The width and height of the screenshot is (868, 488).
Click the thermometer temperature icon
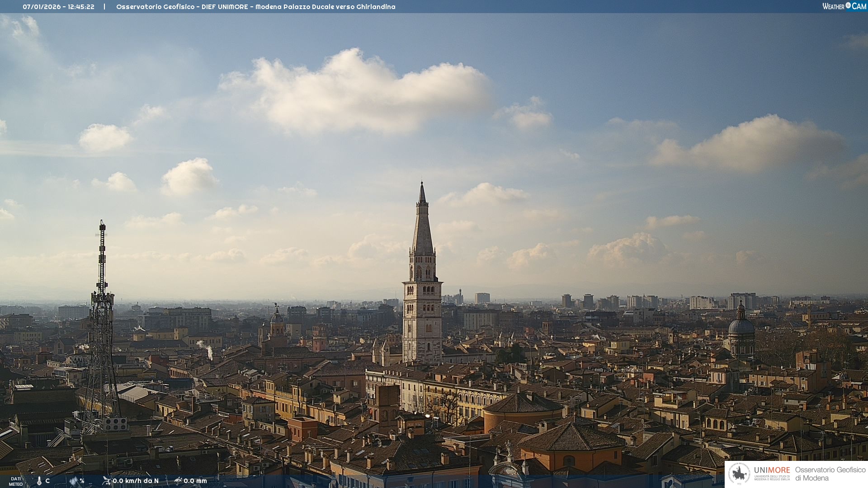click(x=39, y=481)
